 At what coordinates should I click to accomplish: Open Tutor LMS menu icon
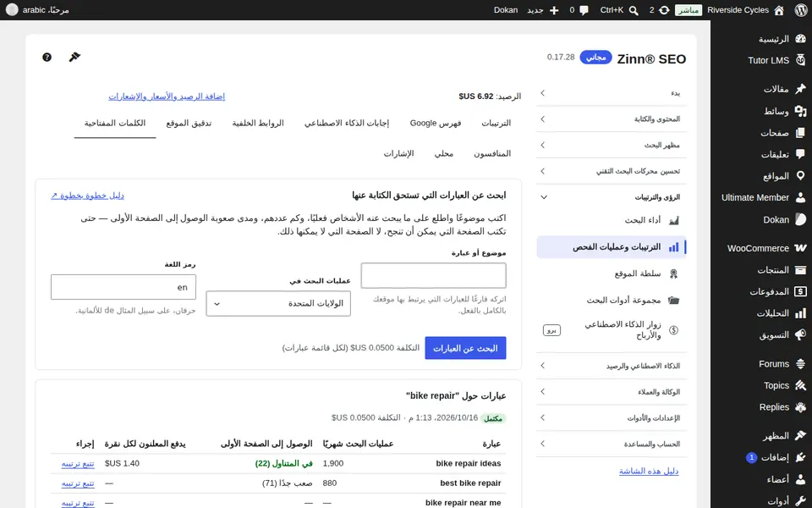800,60
